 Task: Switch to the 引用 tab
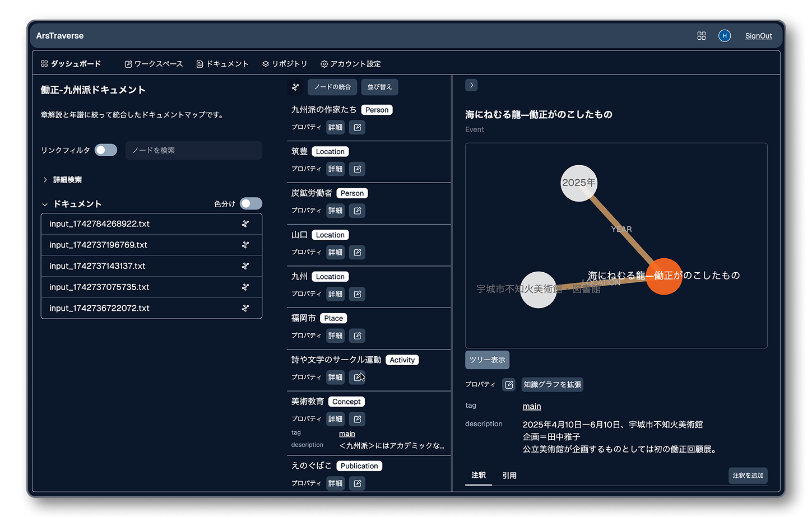510,475
